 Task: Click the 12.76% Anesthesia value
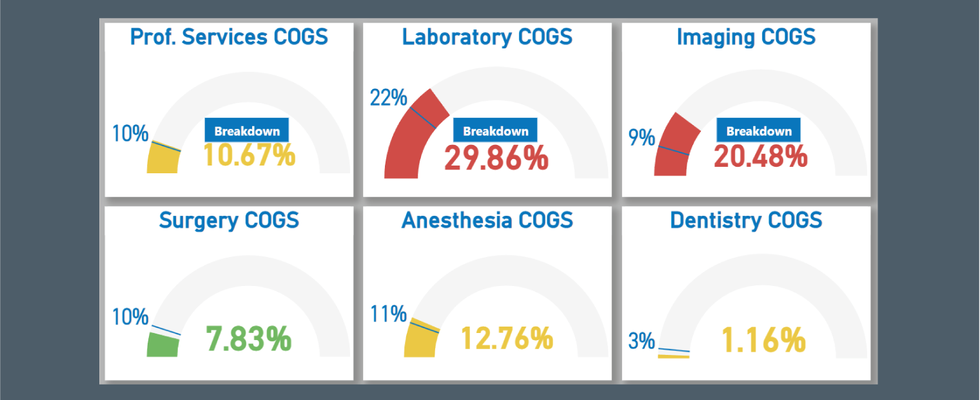[x=507, y=339]
